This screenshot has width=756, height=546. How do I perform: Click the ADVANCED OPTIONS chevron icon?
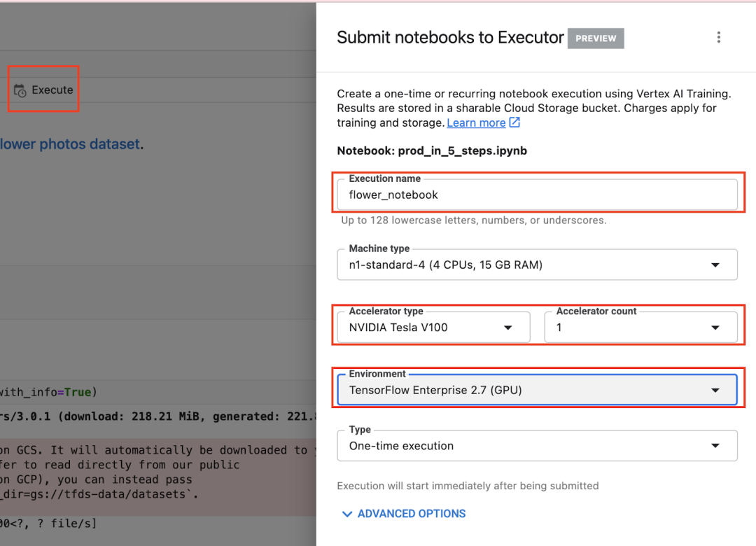click(x=346, y=514)
